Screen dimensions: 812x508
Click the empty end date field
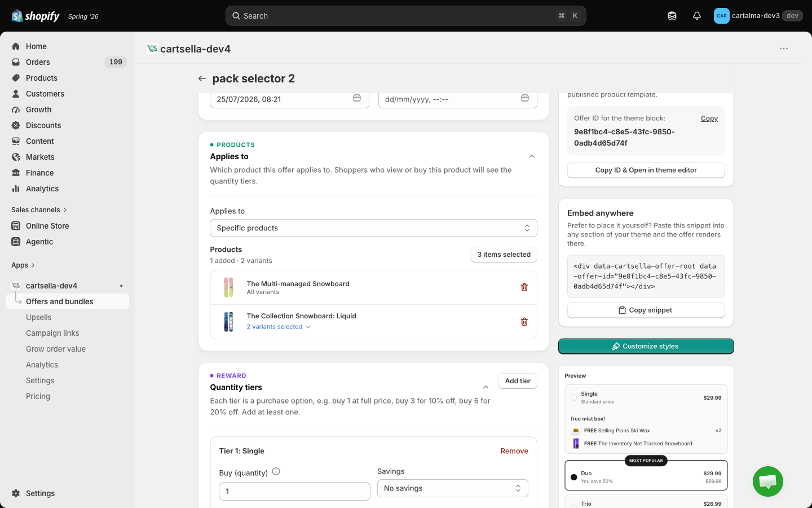tap(458, 99)
